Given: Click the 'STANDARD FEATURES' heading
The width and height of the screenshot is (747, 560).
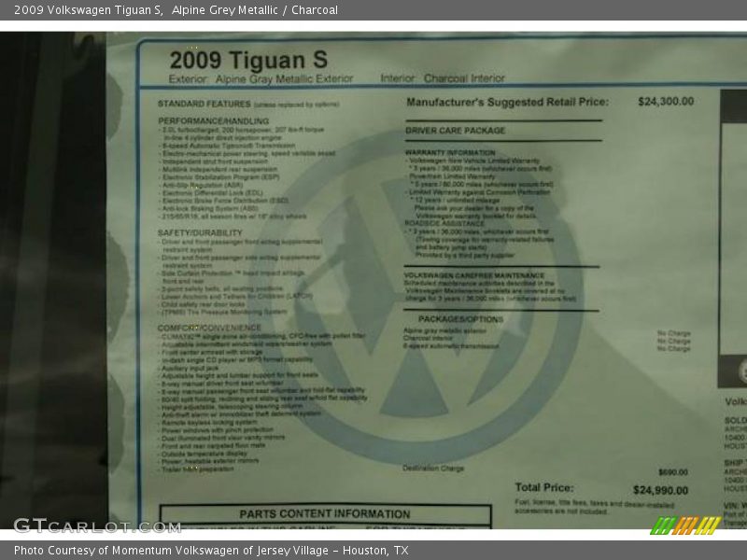Looking at the screenshot, I should point(204,104).
